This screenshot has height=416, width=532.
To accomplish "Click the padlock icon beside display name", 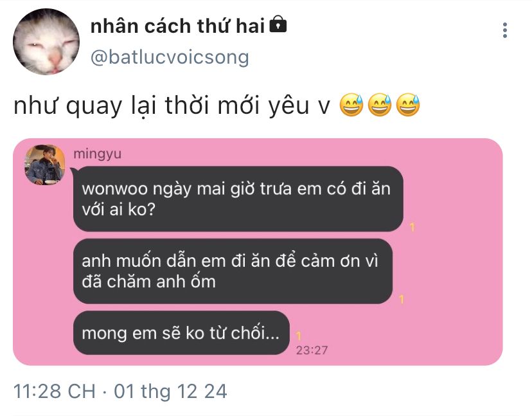I will (278, 24).
